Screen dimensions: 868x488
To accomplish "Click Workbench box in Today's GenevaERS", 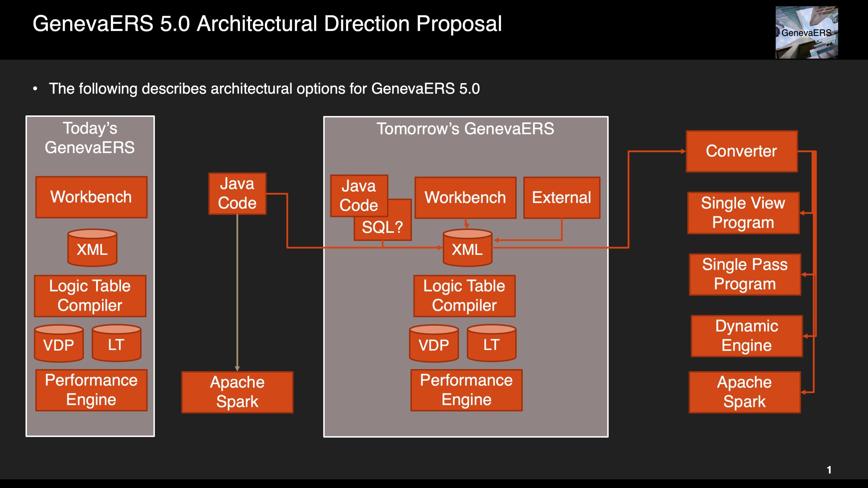I will [91, 197].
